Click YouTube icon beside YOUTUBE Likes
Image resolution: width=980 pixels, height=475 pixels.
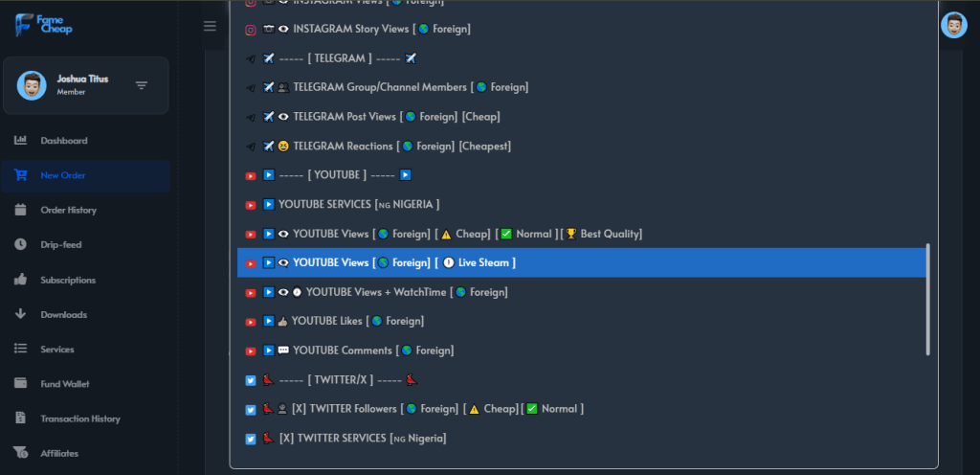click(x=251, y=322)
